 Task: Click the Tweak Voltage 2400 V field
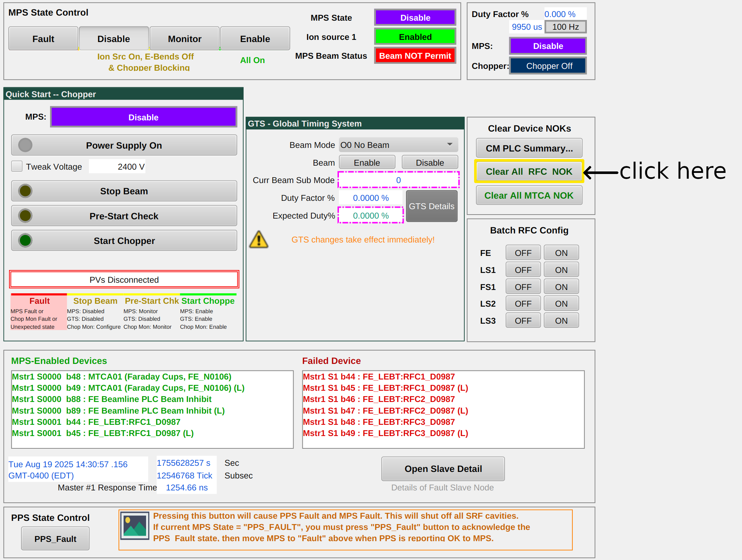pos(117,167)
